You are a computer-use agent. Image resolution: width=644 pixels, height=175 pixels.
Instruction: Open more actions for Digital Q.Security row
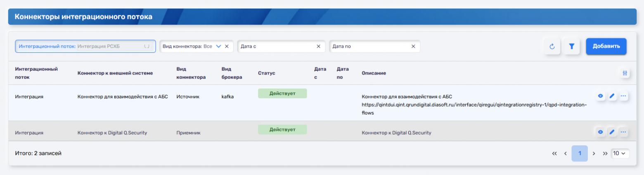click(x=623, y=132)
